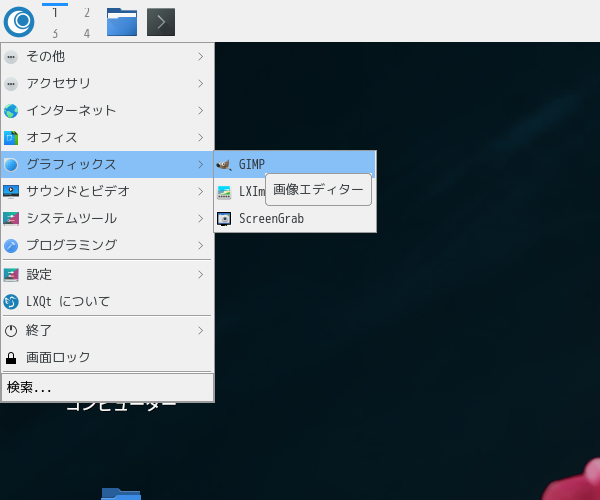Click the LXImage picture icon

coord(224,192)
